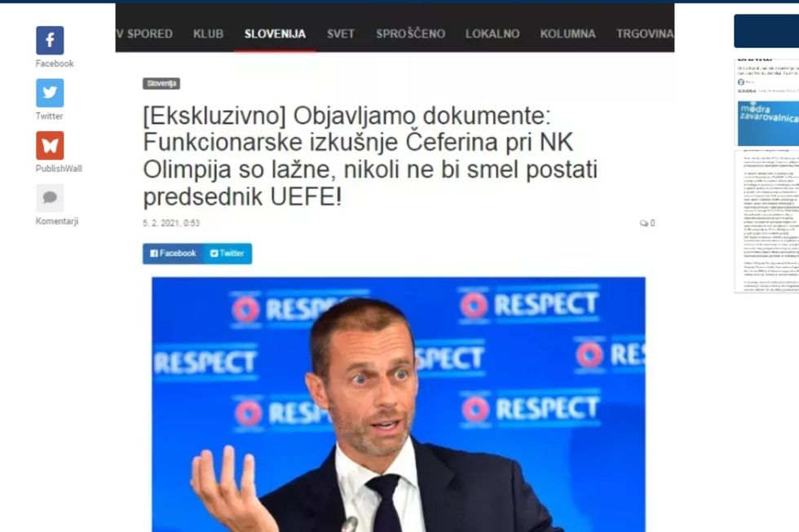
Task: Open the KOLUMNA section
Action: click(x=567, y=33)
